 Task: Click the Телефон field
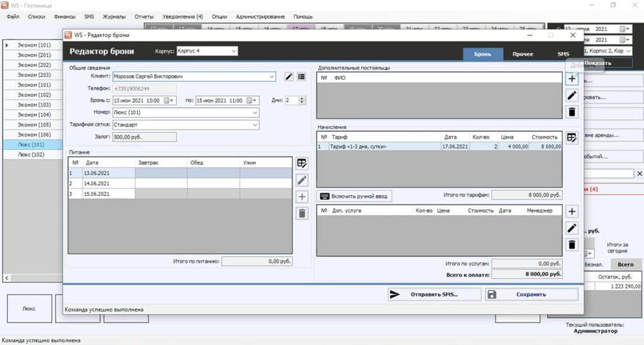(x=145, y=88)
